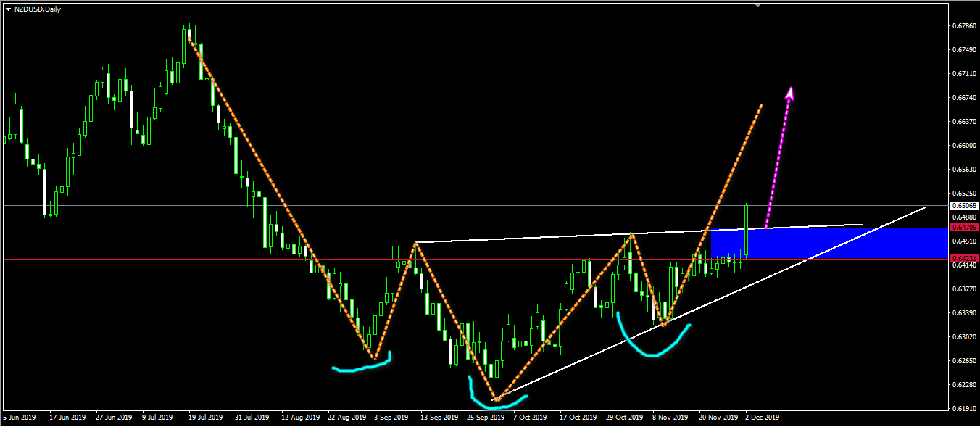Viewport: 980px width, 427px height.
Task: Click the 17 Oct 2019 date label
Action: tap(578, 418)
